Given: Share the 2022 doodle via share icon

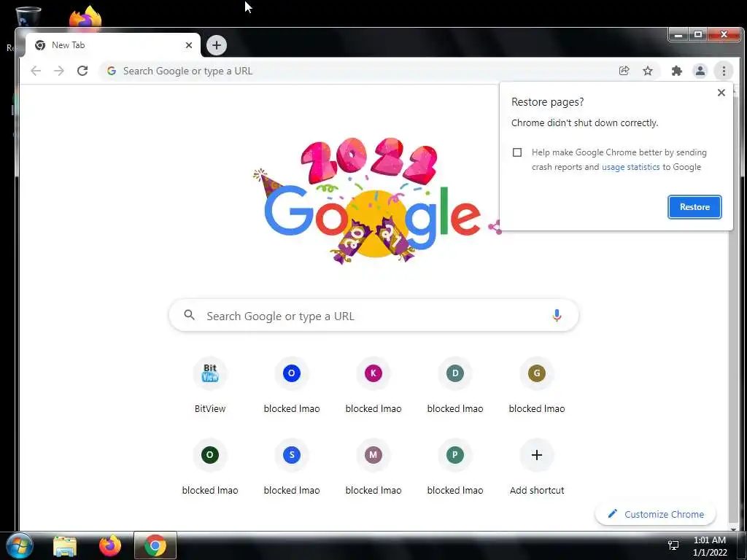Looking at the screenshot, I should [x=495, y=227].
